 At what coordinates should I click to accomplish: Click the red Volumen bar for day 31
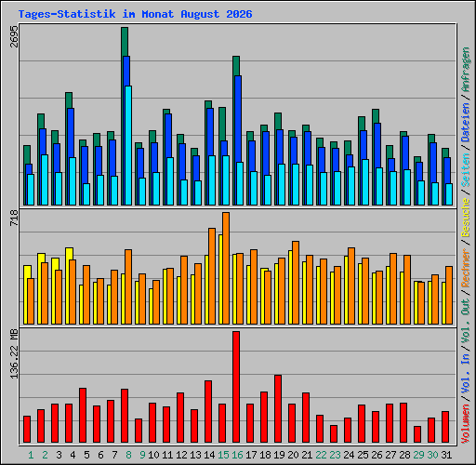445,427
